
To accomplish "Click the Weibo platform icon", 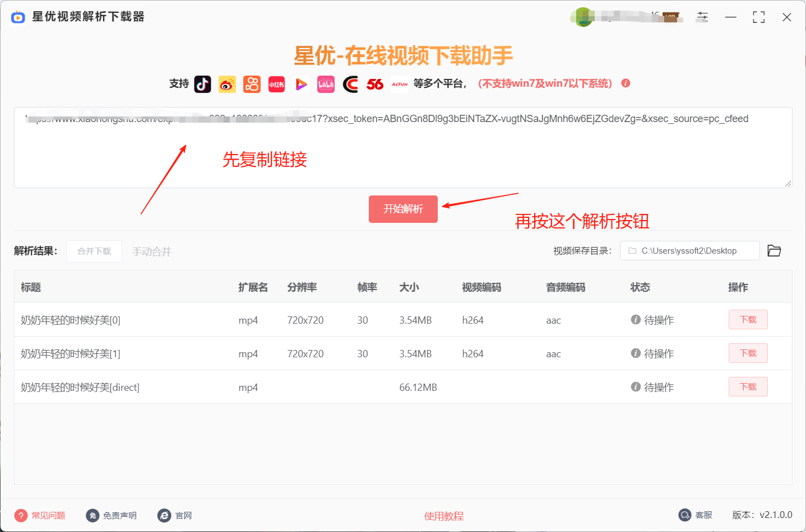I will (x=227, y=84).
